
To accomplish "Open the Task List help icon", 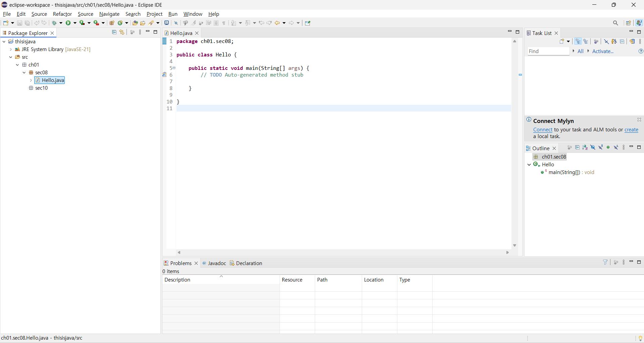I will tap(641, 51).
